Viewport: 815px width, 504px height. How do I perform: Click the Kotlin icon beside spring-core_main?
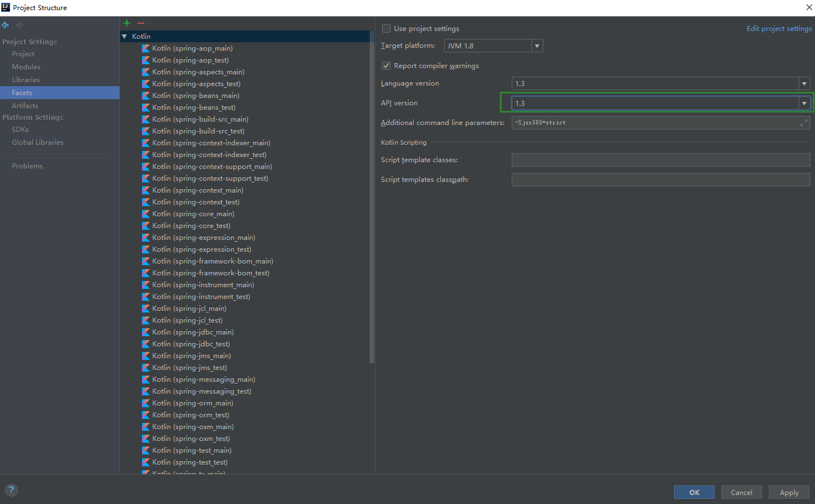click(x=146, y=214)
